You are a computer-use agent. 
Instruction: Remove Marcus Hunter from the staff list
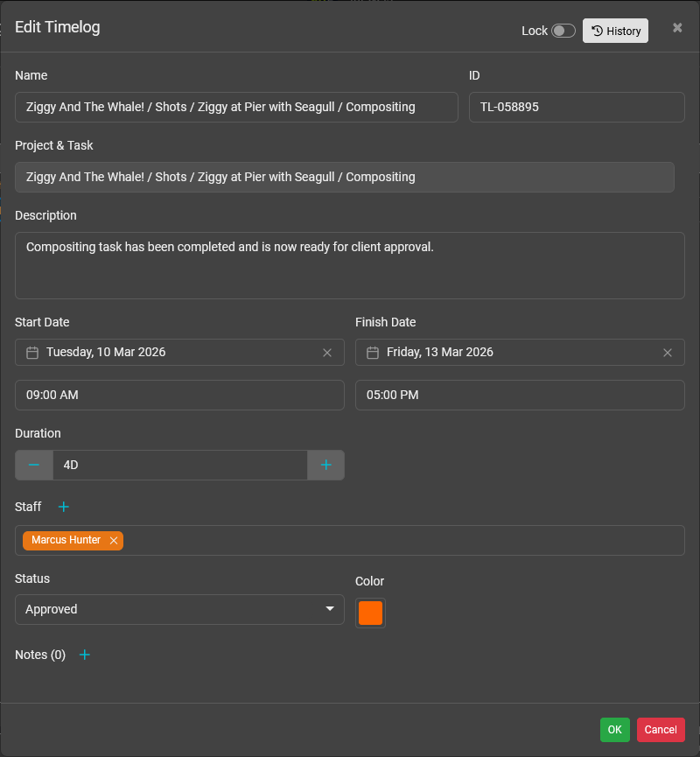point(114,541)
